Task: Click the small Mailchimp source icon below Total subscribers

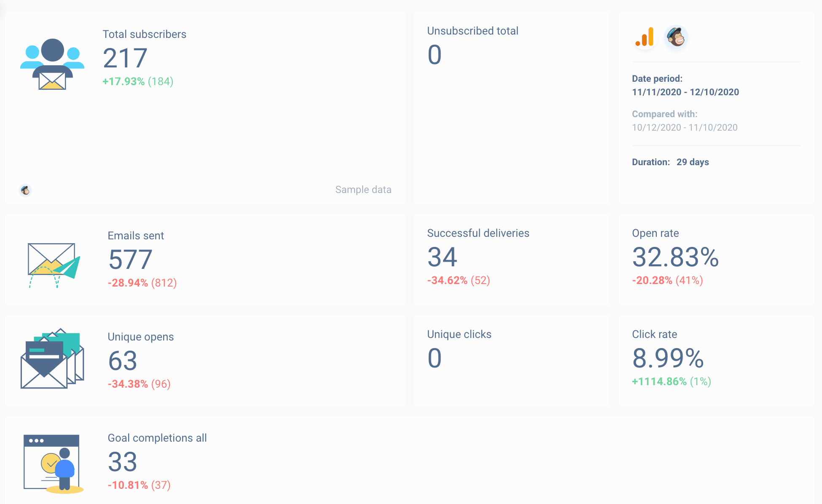Action: coord(26,190)
